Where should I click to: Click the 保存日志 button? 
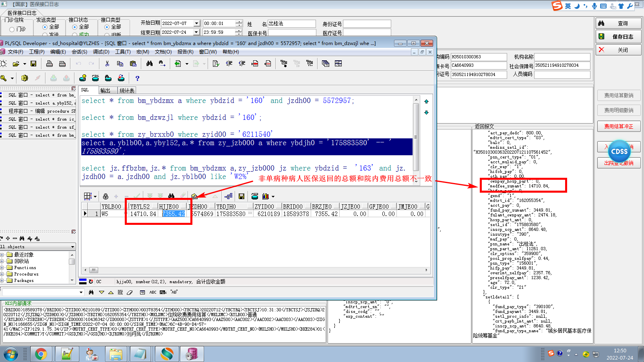tap(618, 37)
